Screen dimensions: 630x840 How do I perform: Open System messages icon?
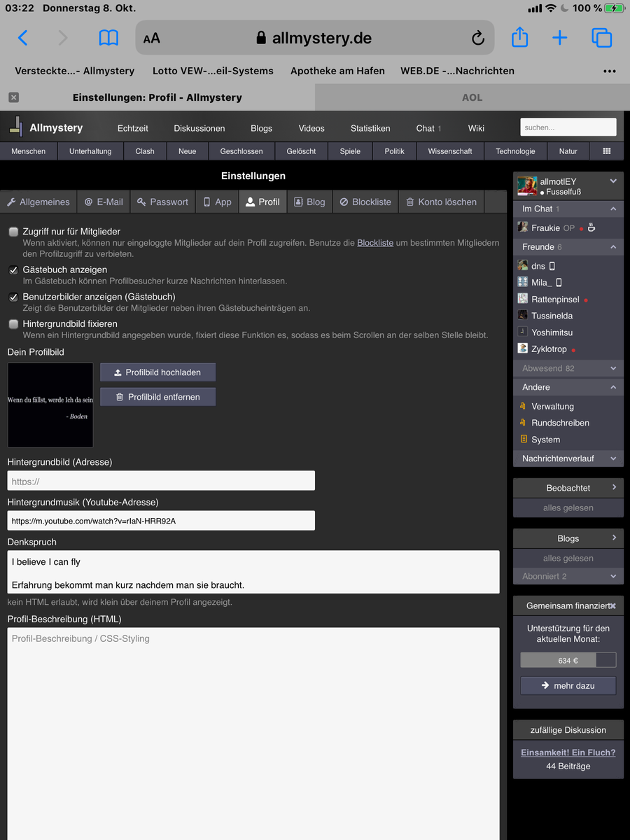[522, 440]
